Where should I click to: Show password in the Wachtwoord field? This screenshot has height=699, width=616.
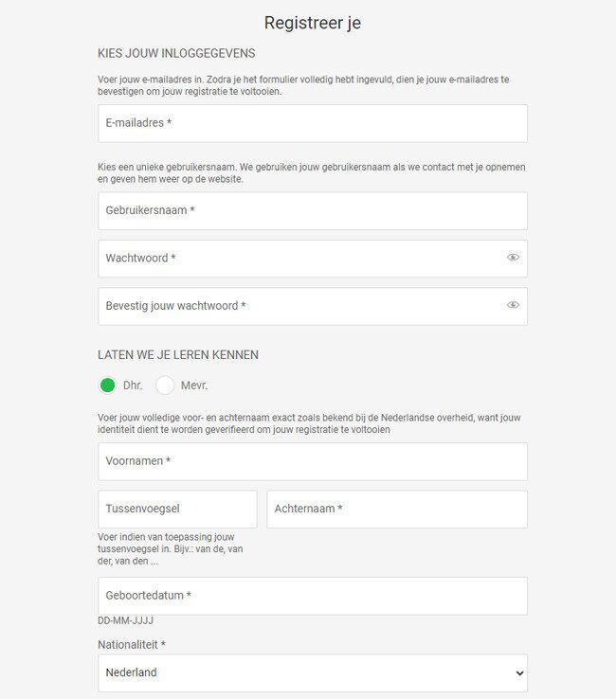point(513,258)
